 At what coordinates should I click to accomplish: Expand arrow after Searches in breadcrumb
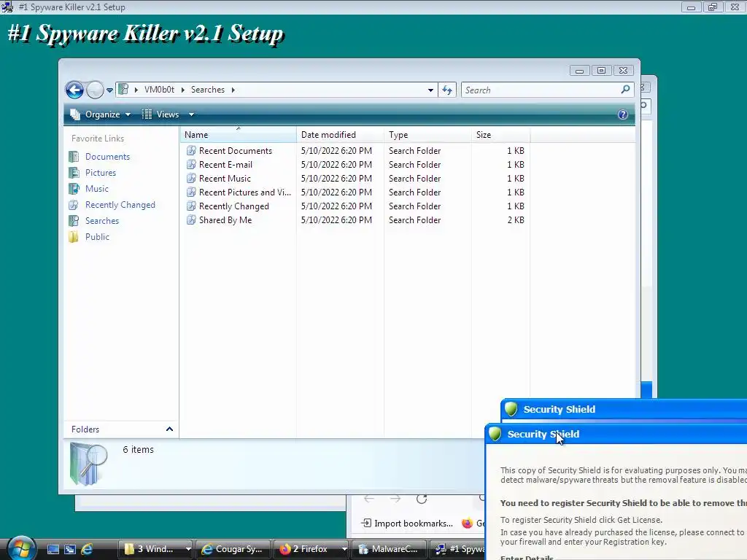pos(233,90)
